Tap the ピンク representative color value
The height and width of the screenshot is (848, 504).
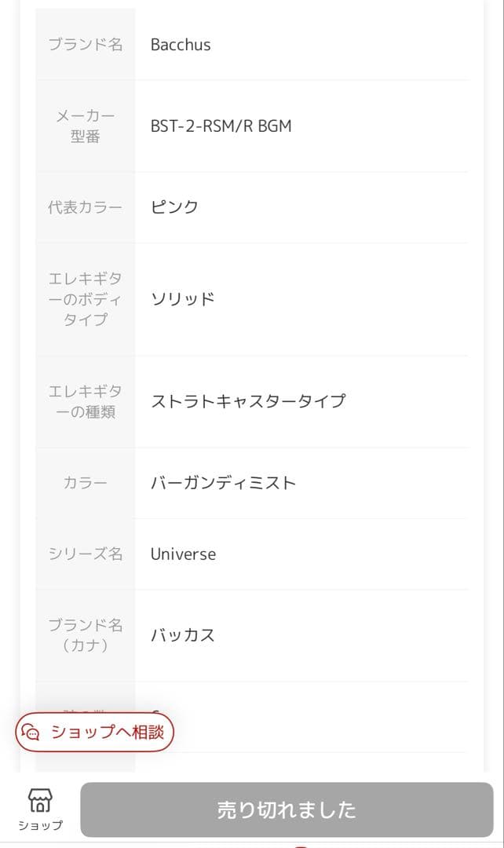pyautogui.click(x=173, y=207)
